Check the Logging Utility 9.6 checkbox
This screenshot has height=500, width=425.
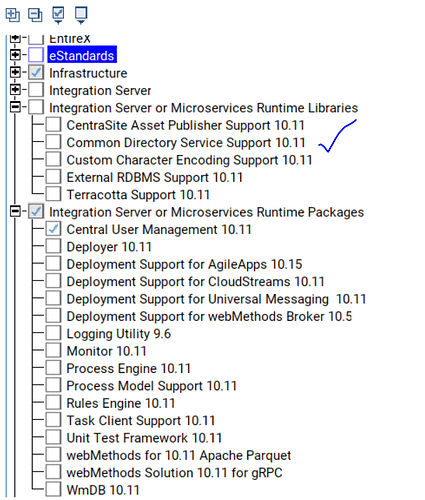click(x=53, y=333)
